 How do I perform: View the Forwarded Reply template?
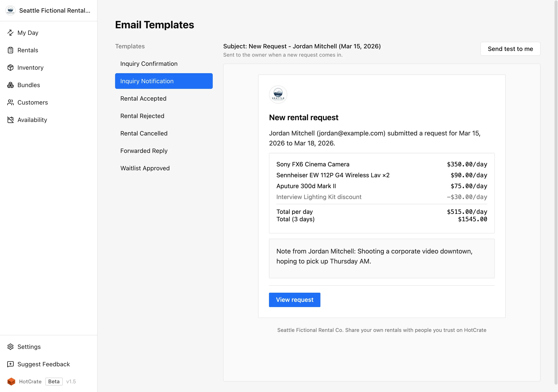(x=164, y=151)
